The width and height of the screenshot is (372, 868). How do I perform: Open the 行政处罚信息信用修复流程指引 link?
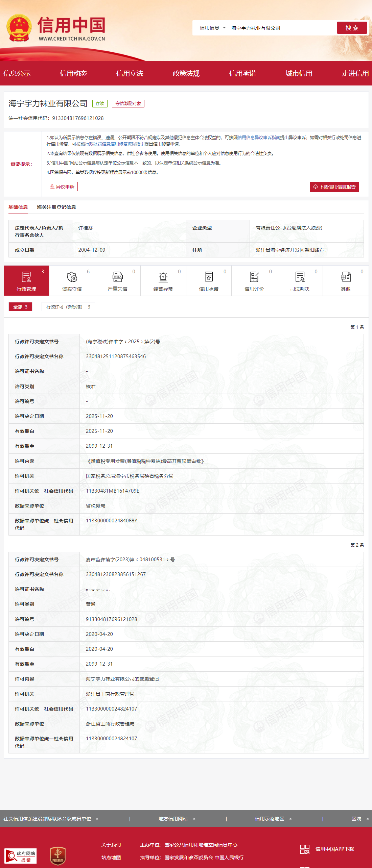(115, 144)
